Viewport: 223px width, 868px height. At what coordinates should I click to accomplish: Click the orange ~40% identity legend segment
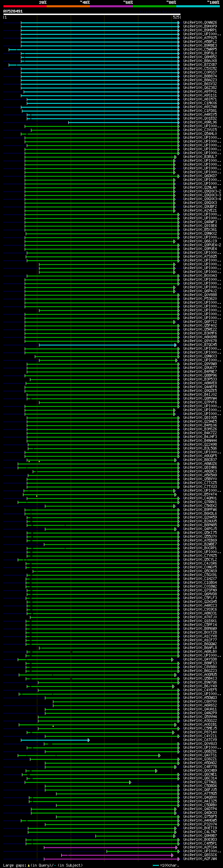[68, 6]
